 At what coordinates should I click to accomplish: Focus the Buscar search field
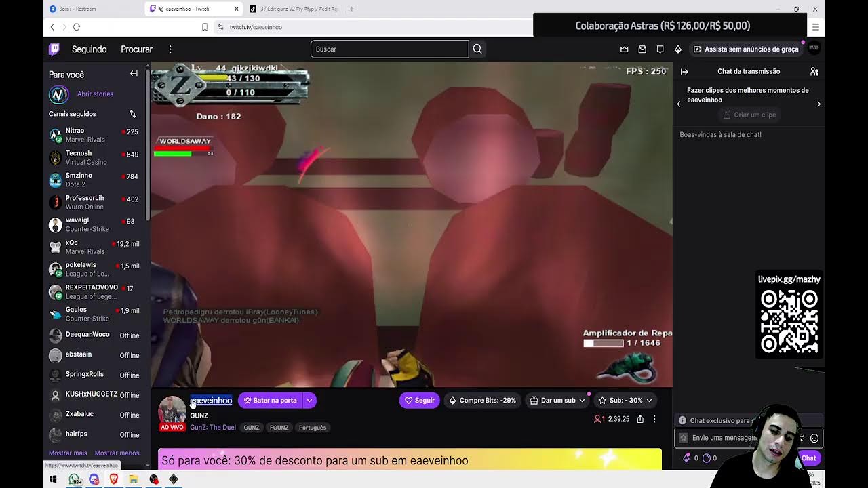(x=389, y=49)
